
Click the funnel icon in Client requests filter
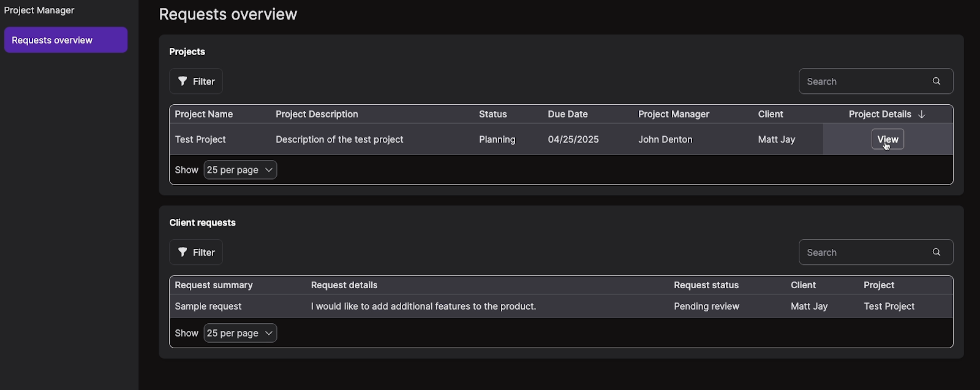click(183, 252)
